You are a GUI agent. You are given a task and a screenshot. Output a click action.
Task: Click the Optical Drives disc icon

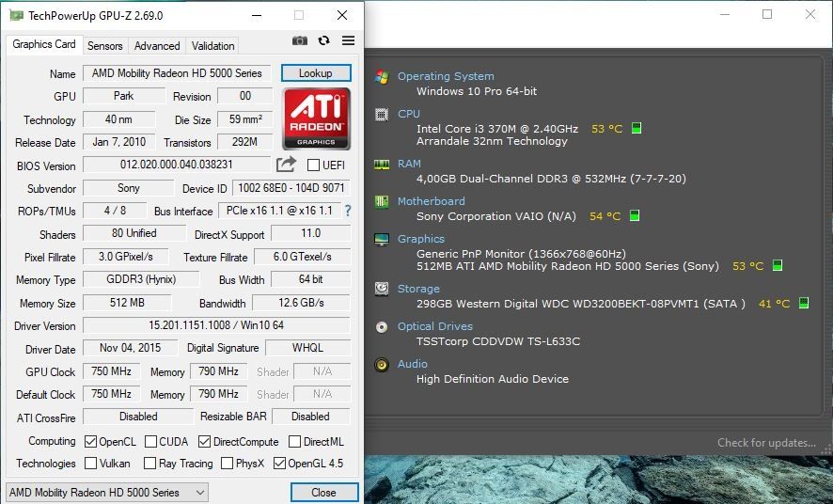[382, 326]
